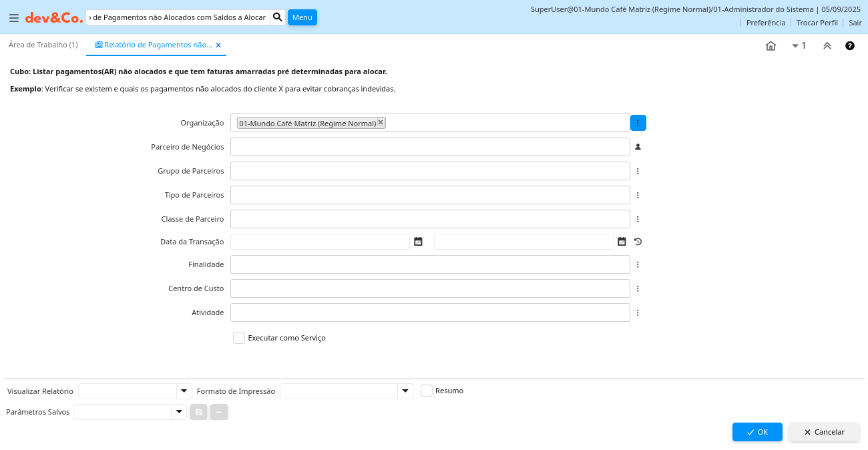868x450 pixels.
Task: Click the dev&Co. logo
Action: (54, 18)
